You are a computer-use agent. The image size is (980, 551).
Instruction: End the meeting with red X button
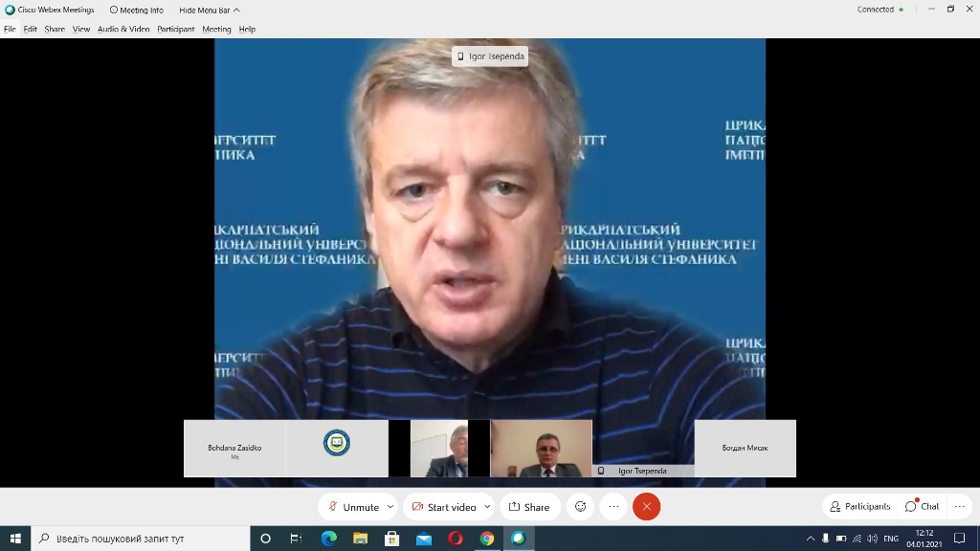point(646,507)
